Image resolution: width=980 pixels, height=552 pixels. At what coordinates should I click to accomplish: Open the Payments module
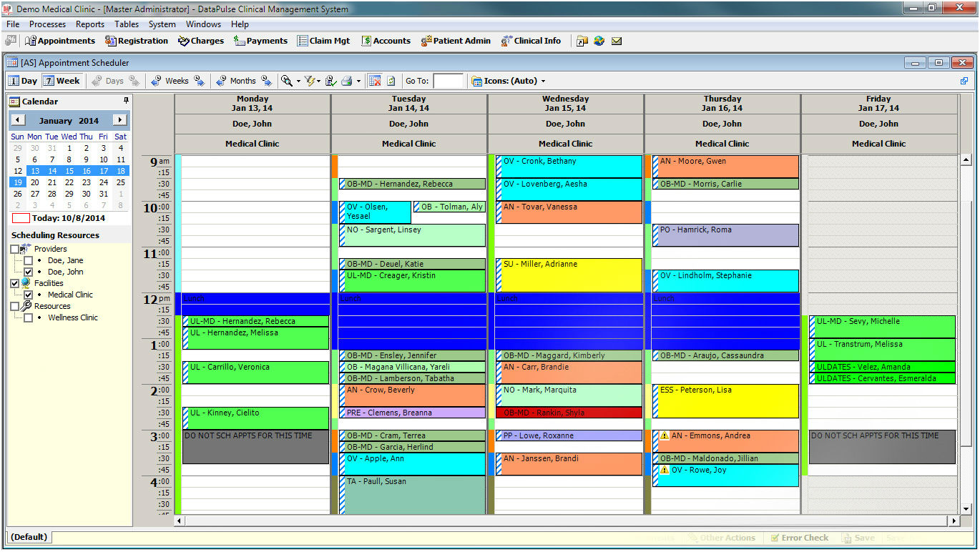(260, 41)
